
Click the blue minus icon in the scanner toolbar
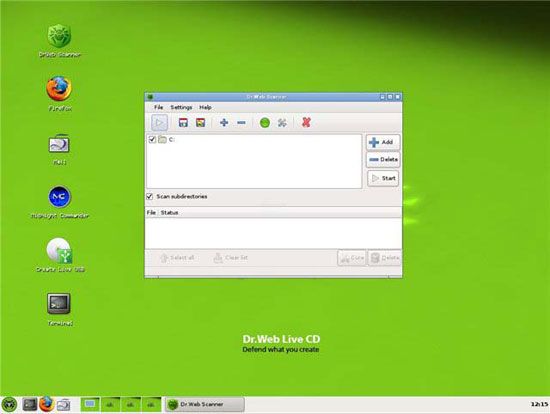[241, 122]
